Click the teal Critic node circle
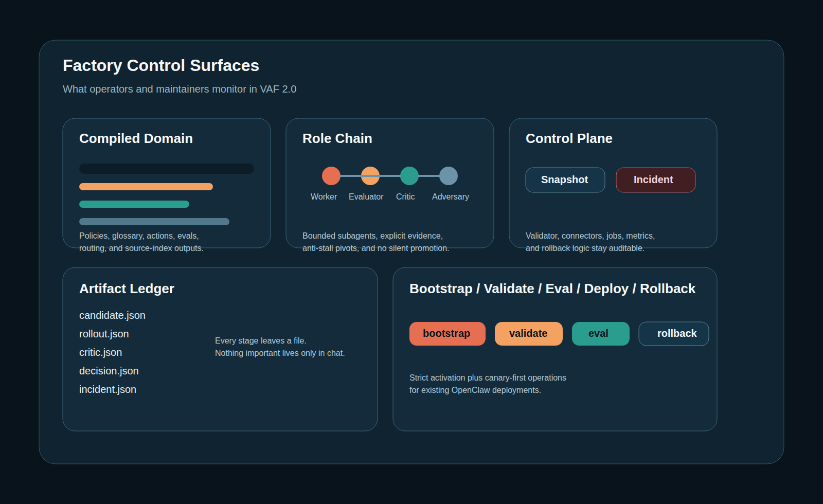This screenshot has width=823, height=504. pos(409,176)
